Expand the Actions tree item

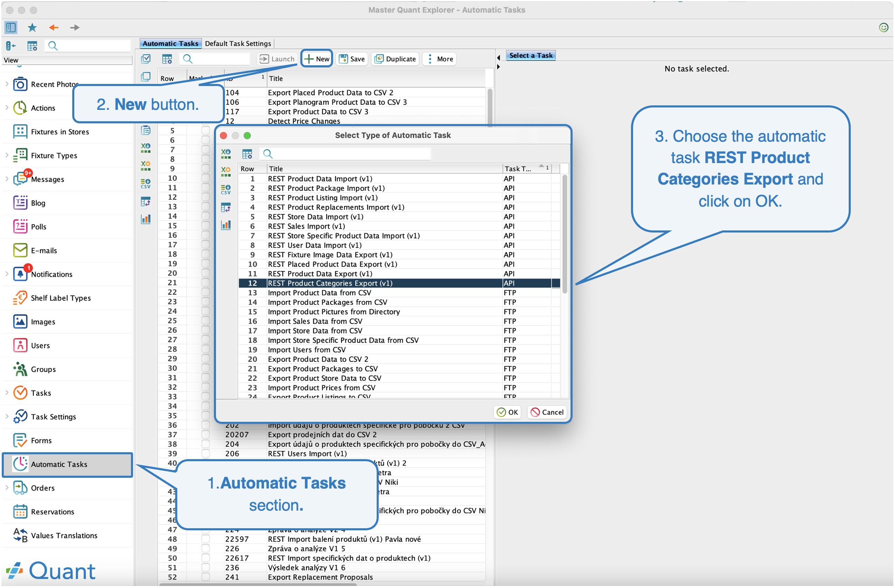(7, 108)
